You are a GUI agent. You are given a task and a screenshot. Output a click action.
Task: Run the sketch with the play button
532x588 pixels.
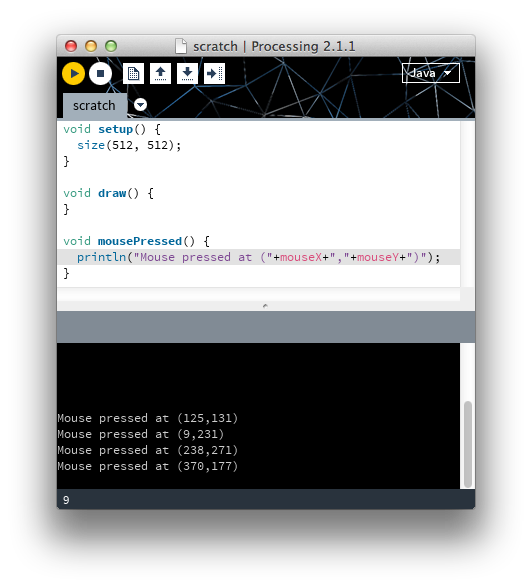pos(73,73)
